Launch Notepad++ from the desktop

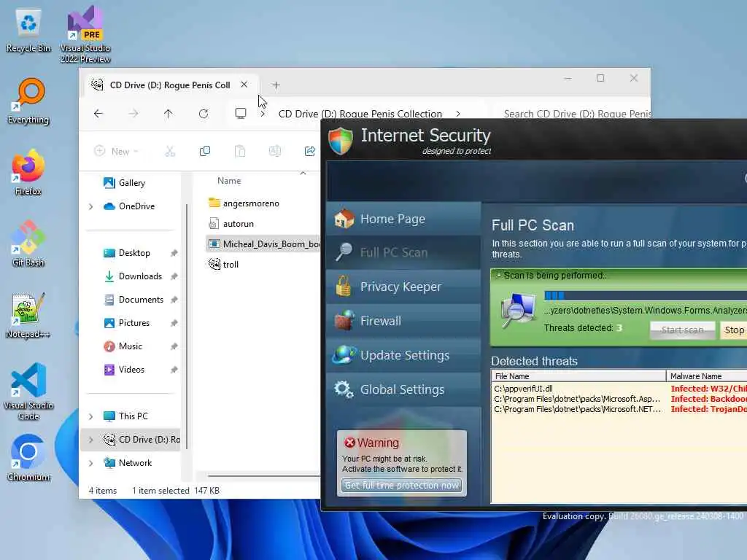28,315
